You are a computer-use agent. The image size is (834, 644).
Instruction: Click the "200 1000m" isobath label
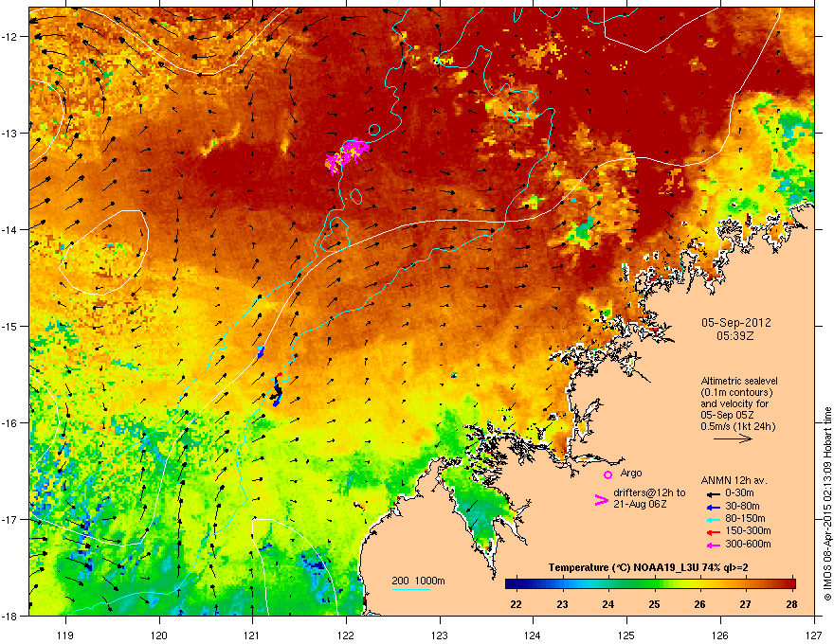tap(418, 581)
